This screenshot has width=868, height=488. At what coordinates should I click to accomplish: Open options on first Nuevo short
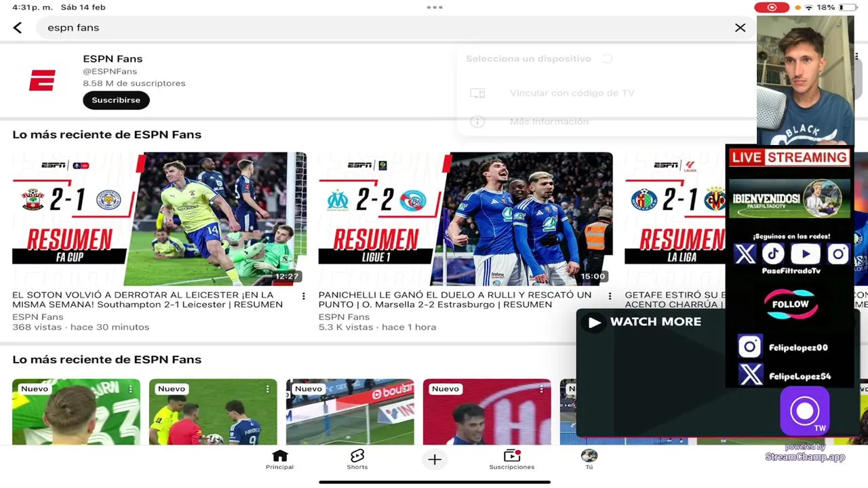[130, 389]
